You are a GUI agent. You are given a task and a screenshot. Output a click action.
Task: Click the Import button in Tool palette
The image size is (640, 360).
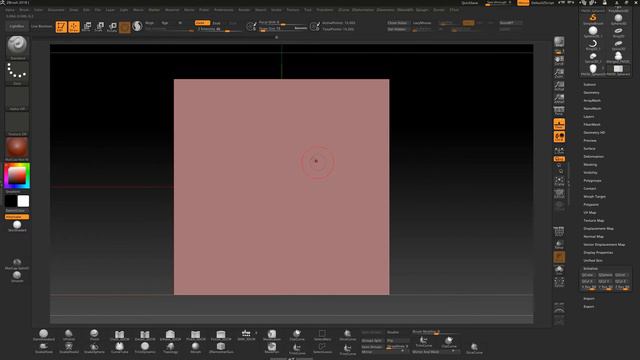pyautogui.click(x=589, y=298)
